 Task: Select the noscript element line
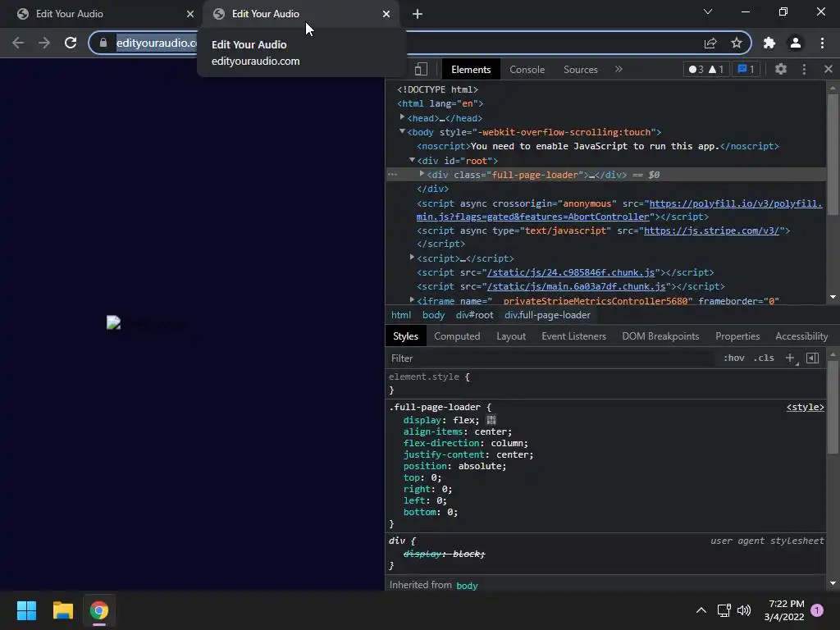coord(598,146)
